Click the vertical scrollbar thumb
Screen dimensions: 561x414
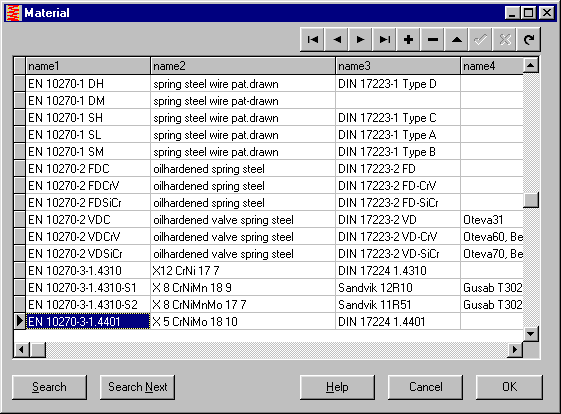[531, 200]
